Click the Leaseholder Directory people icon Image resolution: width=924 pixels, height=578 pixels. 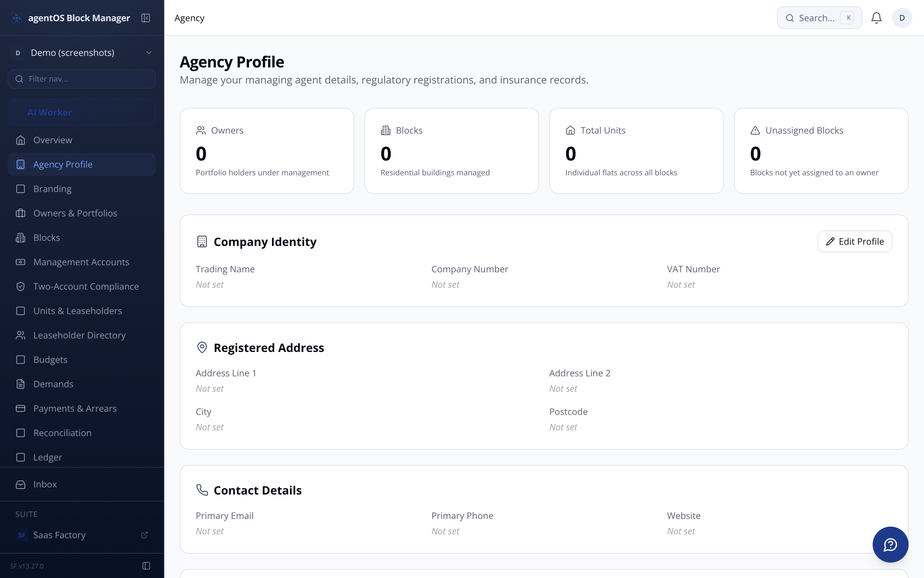point(21,335)
